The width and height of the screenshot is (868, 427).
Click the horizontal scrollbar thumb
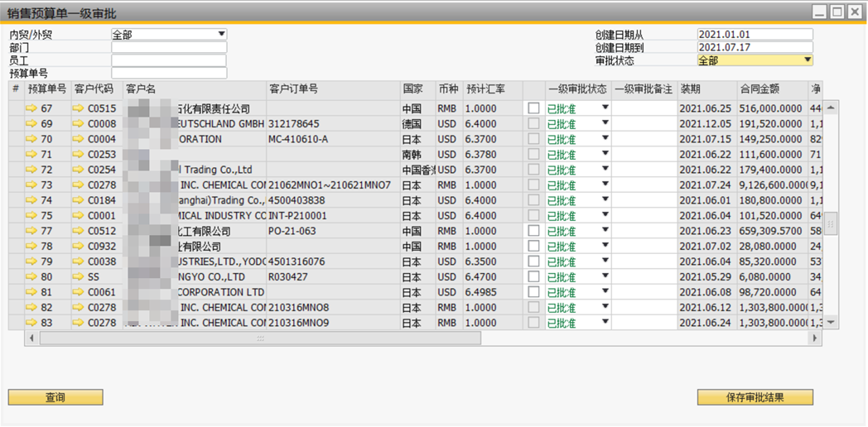point(260,338)
